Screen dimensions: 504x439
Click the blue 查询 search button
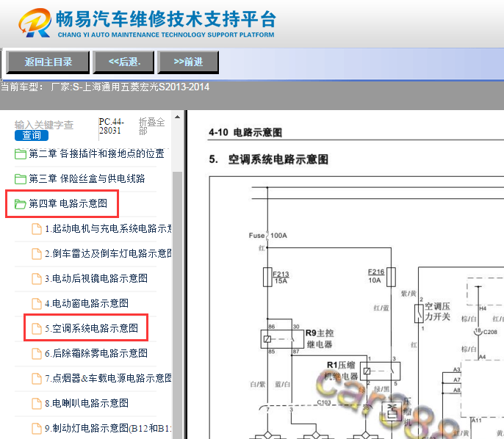tap(32, 135)
